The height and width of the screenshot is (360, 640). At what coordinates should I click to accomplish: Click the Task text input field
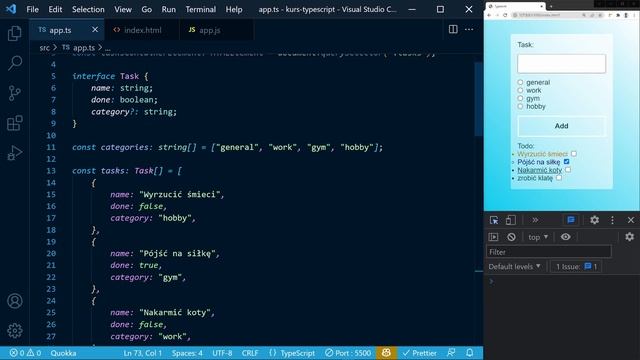click(561, 64)
